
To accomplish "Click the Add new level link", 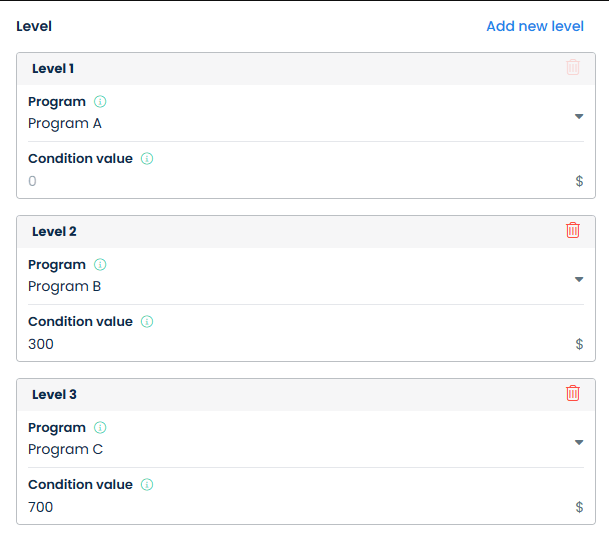I will coord(535,26).
